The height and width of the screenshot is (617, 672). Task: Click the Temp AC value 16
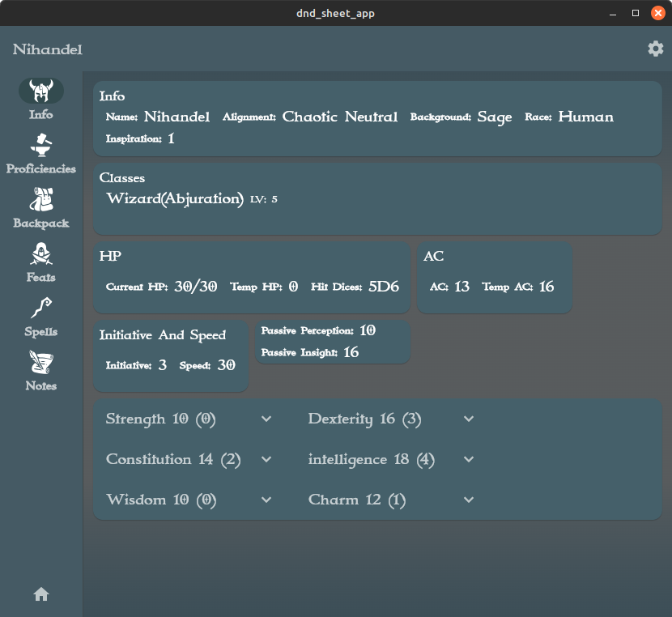pyautogui.click(x=546, y=287)
